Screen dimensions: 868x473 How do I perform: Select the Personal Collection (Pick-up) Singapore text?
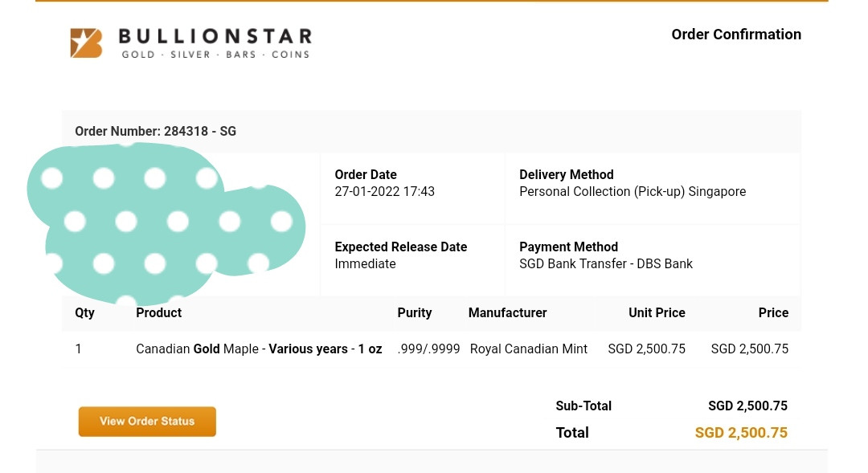(x=633, y=192)
